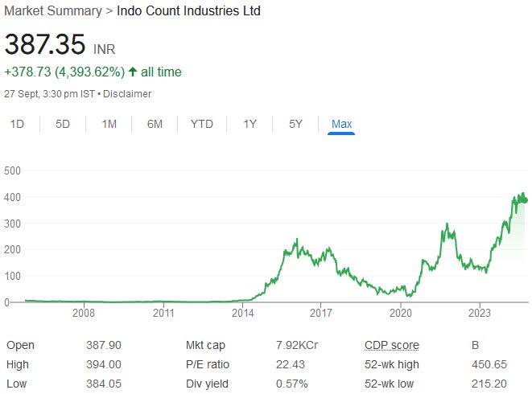Click the 'all time' label

[x=161, y=72]
